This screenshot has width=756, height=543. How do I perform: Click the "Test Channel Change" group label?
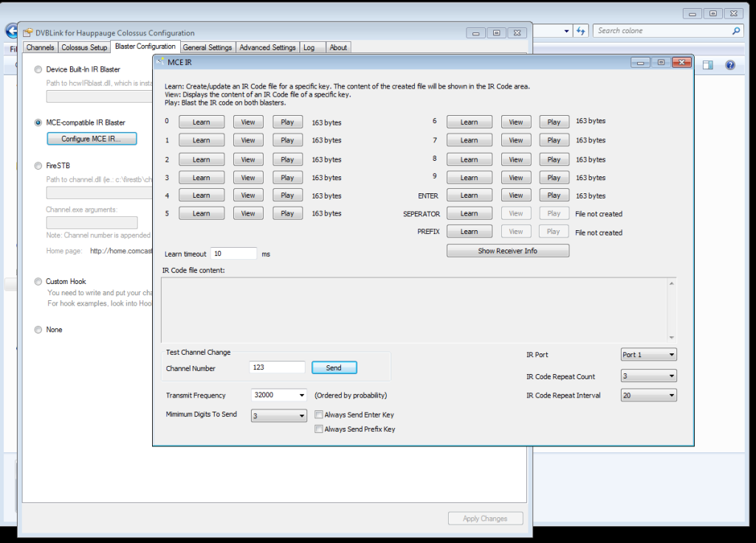(198, 352)
